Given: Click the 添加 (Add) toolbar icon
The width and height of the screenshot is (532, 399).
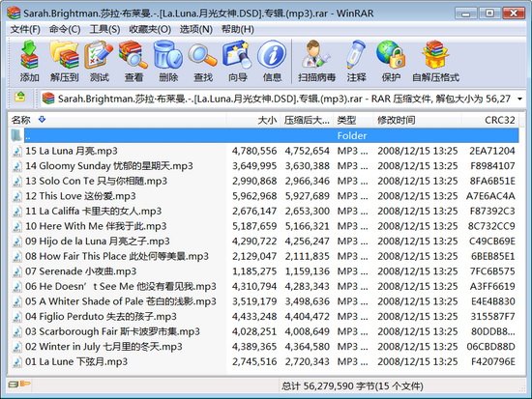Looking at the screenshot, I should point(29,61).
